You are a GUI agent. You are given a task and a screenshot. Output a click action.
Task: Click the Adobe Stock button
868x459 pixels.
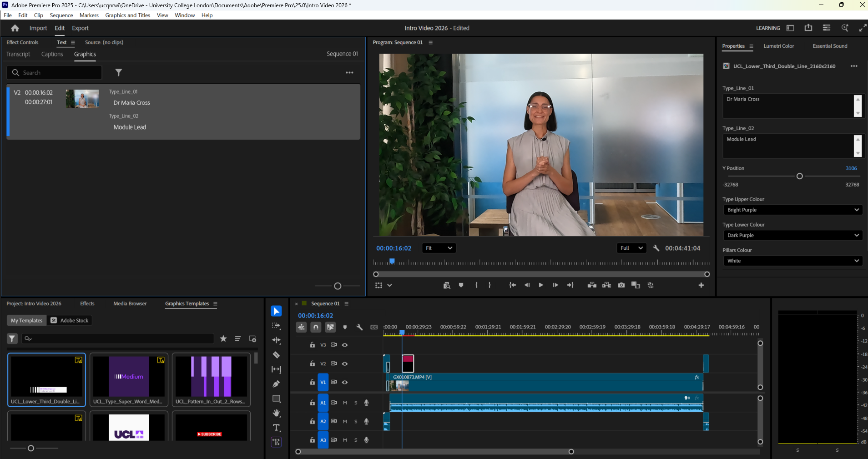[70, 320]
